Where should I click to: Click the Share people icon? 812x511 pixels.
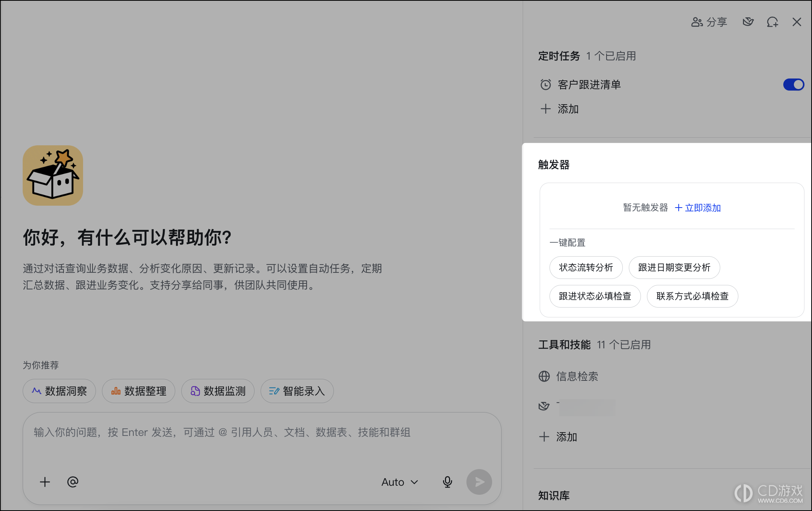(x=697, y=22)
